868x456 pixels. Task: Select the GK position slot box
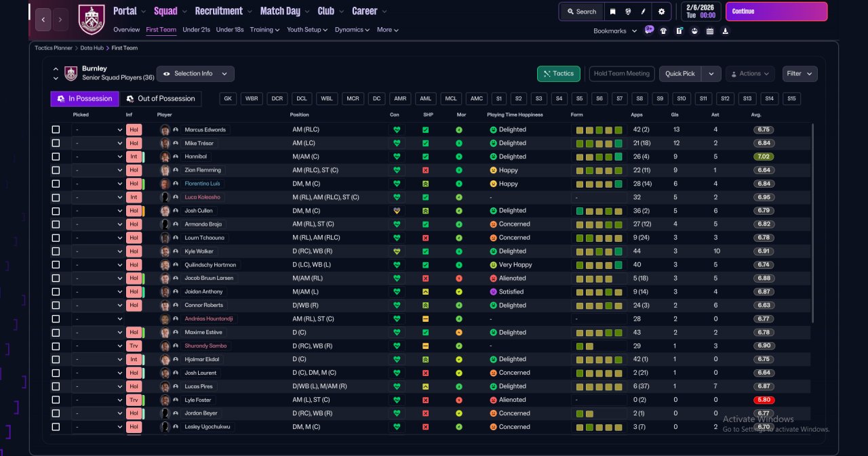click(x=228, y=99)
